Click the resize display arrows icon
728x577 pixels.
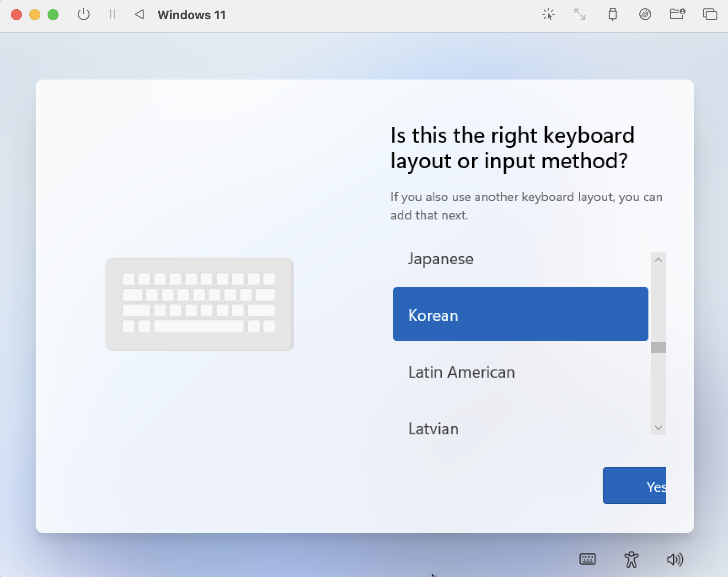tap(580, 15)
